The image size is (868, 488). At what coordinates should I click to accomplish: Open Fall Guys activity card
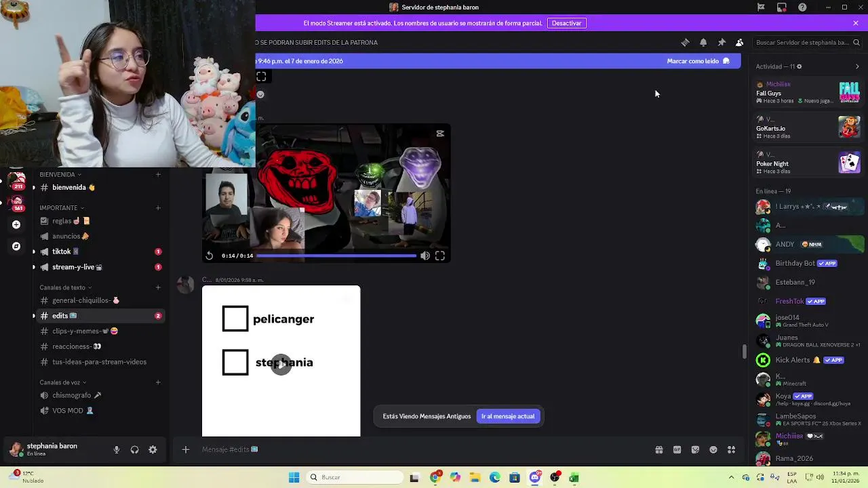coord(808,92)
